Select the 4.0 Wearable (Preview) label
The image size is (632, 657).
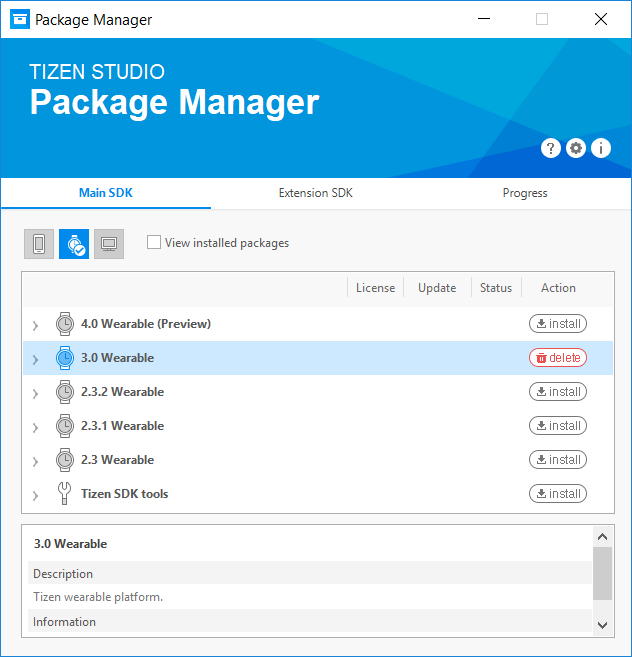(x=146, y=324)
